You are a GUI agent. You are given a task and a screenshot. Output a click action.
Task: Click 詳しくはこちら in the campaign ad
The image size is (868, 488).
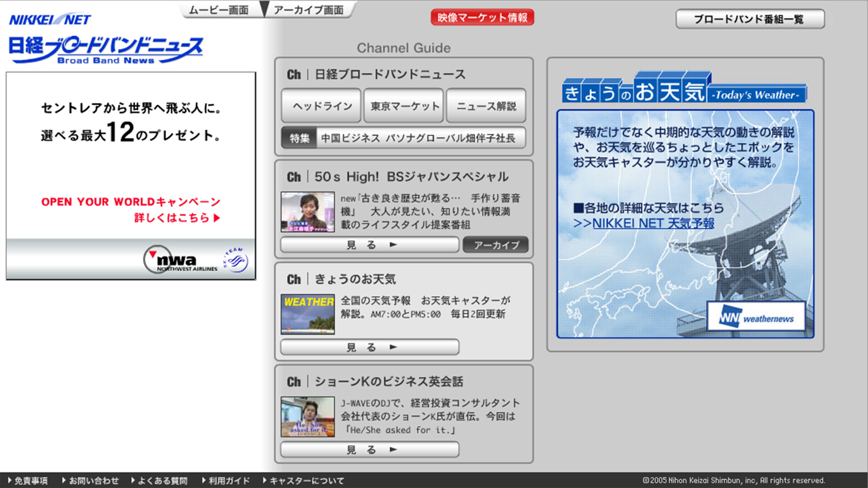(x=177, y=218)
